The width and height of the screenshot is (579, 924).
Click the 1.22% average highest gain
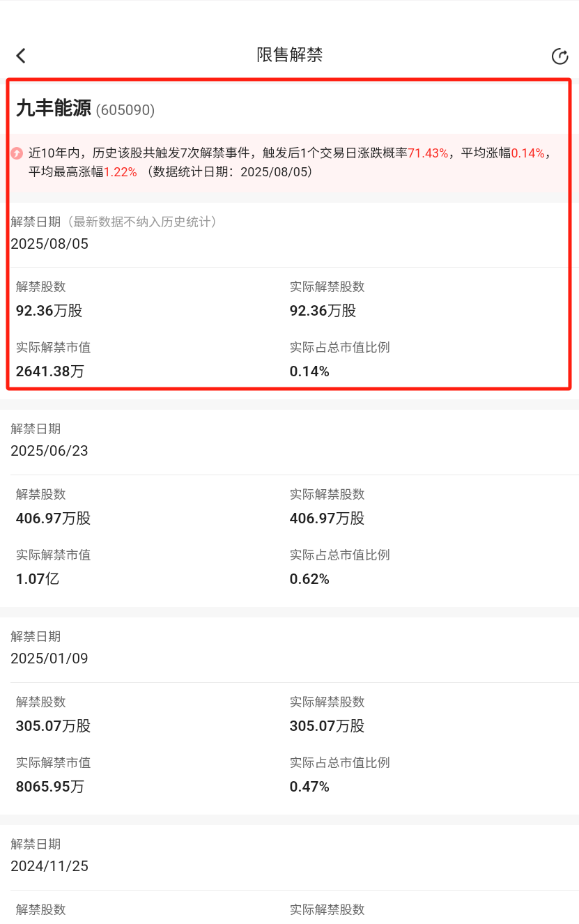click(x=121, y=171)
